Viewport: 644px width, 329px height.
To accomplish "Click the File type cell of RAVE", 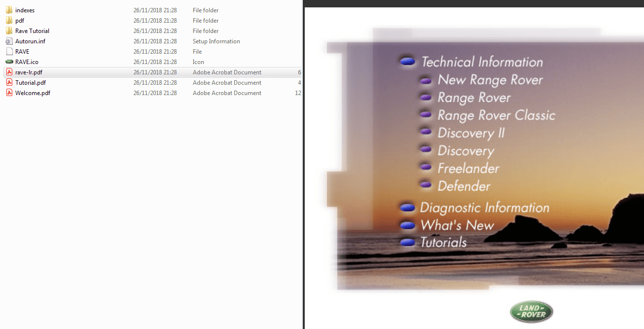I will pos(197,52).
